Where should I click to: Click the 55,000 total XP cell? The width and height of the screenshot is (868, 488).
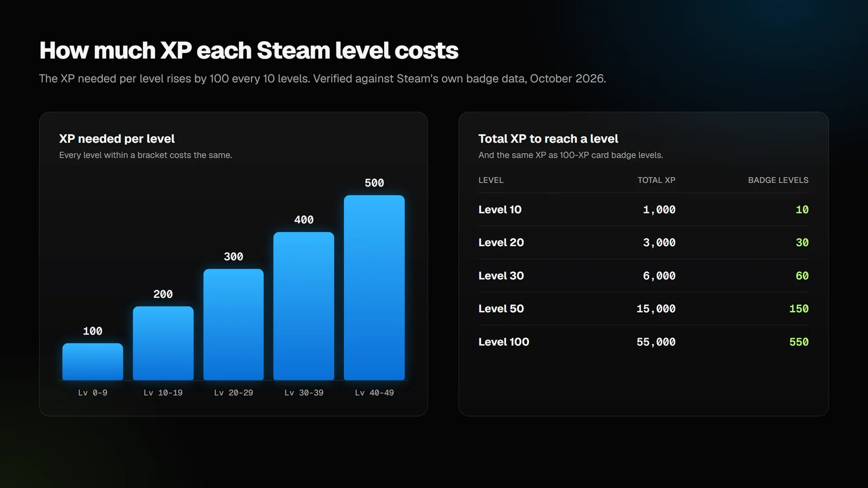tap(656, 342)
